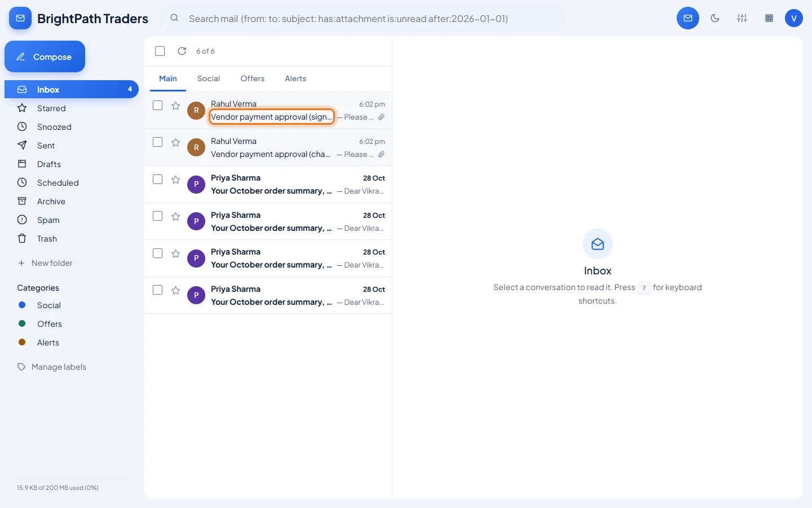The height and width of the screenshot is (508, 812).
Task: Check the Vendor payment approval (cha...) checkbox
Action: 158,142
